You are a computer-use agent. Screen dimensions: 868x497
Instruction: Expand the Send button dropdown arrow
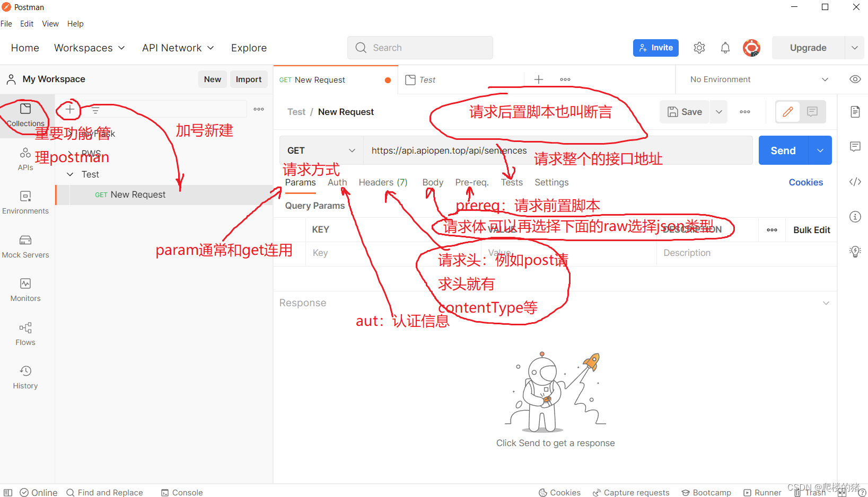pyautogui.click(x=820, y=150)
